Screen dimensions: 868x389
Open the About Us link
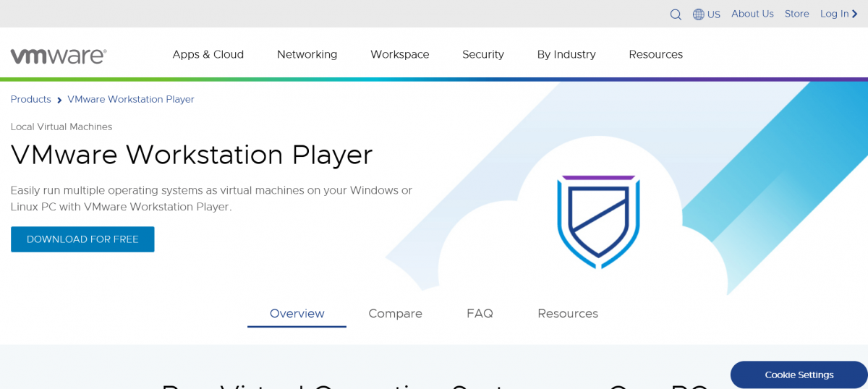(752, 14)
